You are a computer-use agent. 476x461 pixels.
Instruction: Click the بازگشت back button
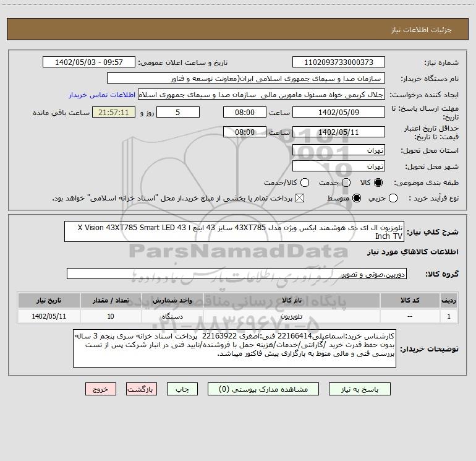142,389
